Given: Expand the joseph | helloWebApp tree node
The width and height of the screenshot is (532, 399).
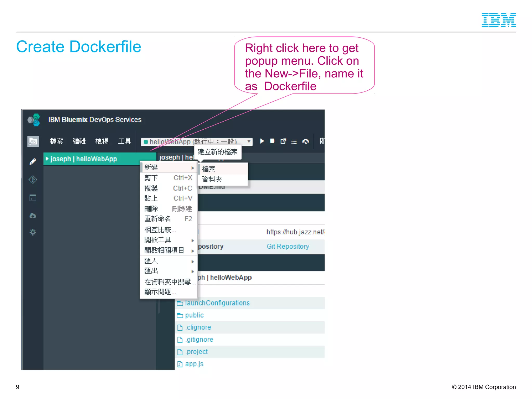Looking at the screenshot, I should (47, 159).
